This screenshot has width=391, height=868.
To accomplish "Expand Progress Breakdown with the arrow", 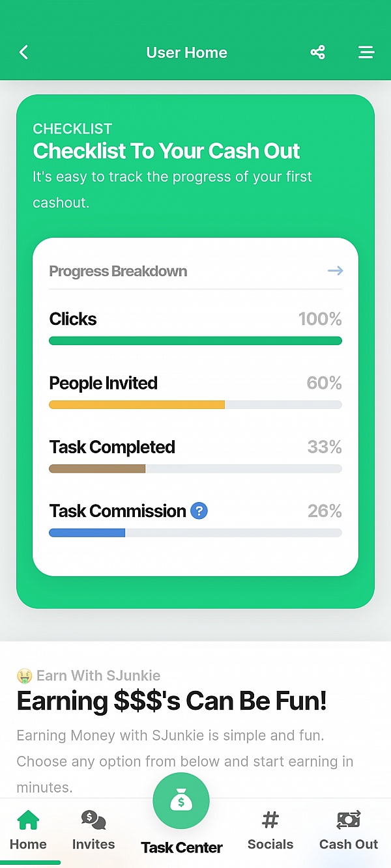I will tap(335, 271).
